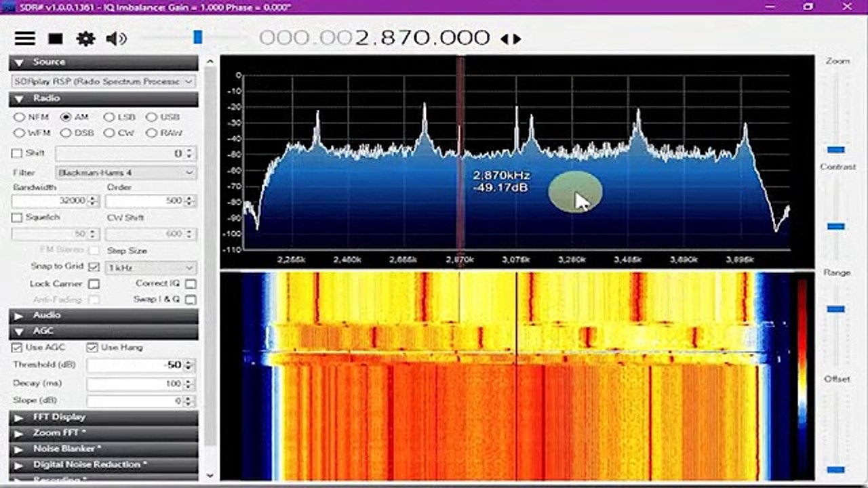Enable the Lock Carrier checkbox
Viewport: 868px width, 488px height.
point(94,284)
